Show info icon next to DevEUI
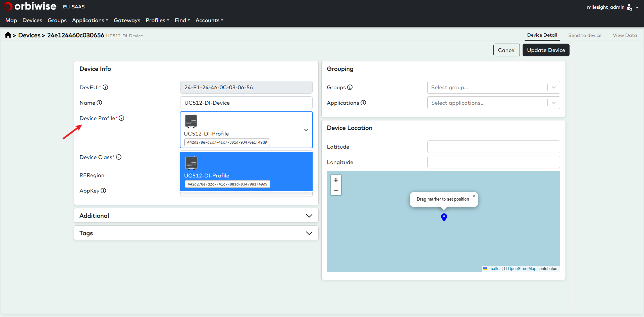Screen dimensions: 644x317 click(x=105, y=87)
